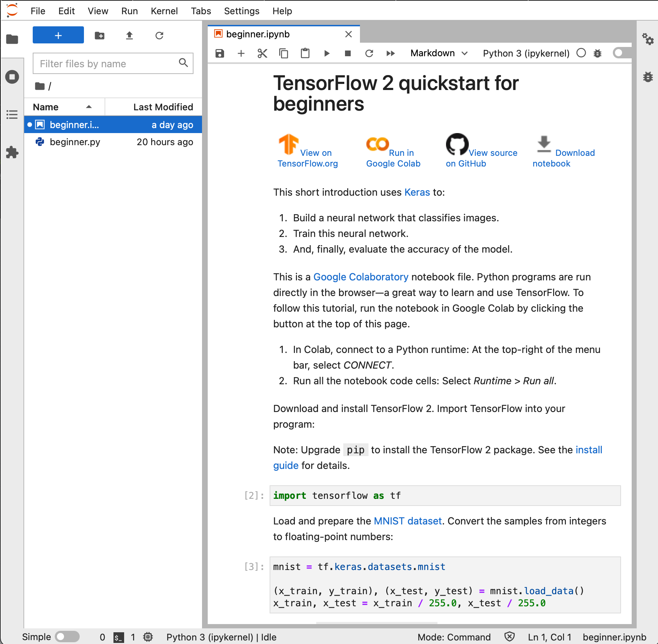Open the Edit menu

pyautogui.click(x=67, y=11)
